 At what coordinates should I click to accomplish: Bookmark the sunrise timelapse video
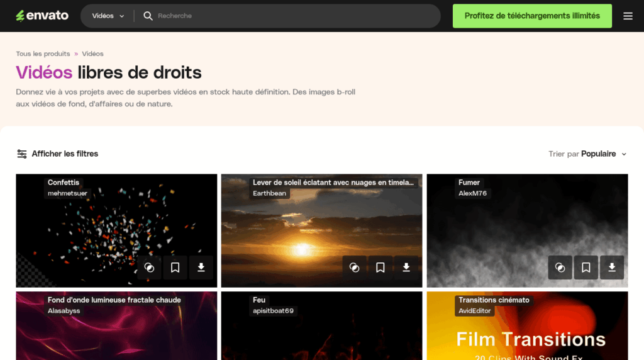click(380, 267)
